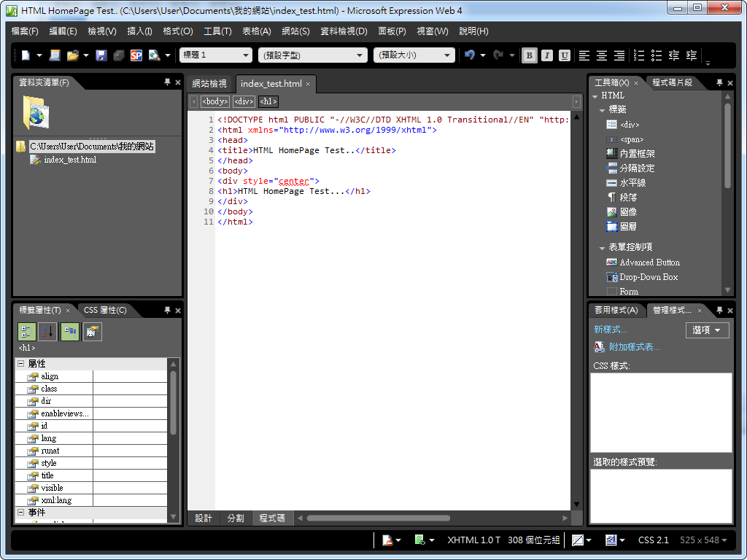Click the 附加樣式表 icon
This screenshot has width=747, height=560.
600,346
